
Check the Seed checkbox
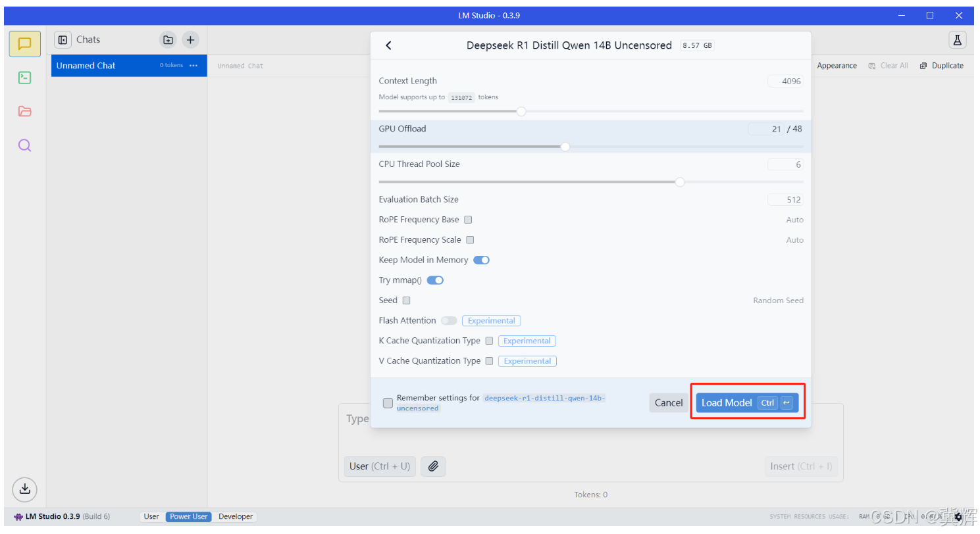tap(406, 301)
